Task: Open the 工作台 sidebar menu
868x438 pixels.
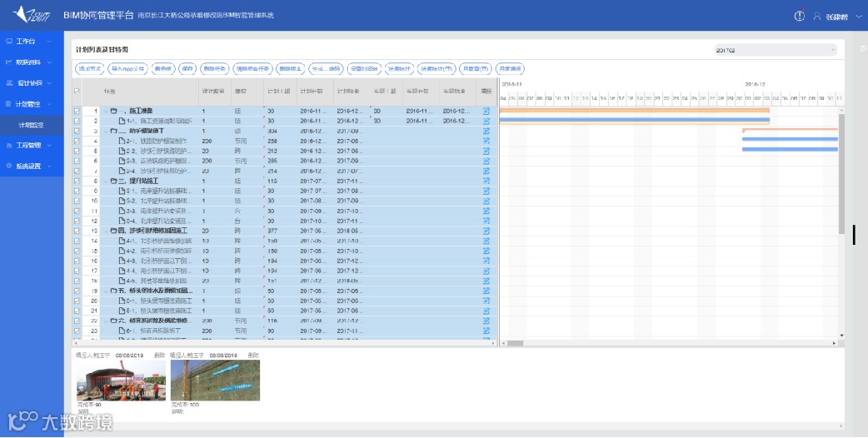Action: coord(32,42)
